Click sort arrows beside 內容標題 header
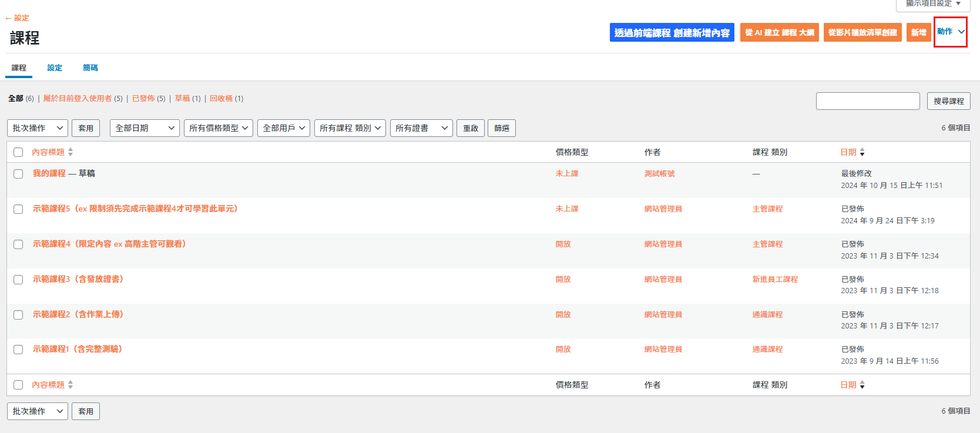980x433 pixels. (71, 152)
